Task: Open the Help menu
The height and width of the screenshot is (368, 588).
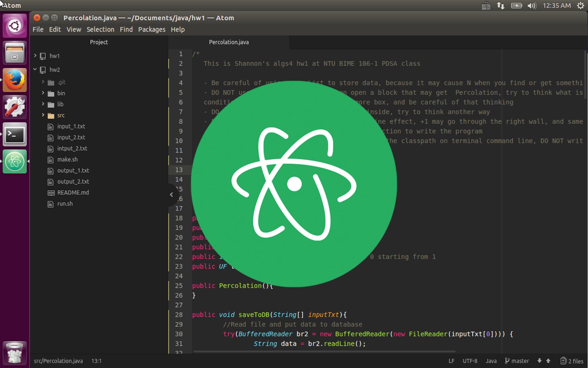Action: (x=178, y=29)
